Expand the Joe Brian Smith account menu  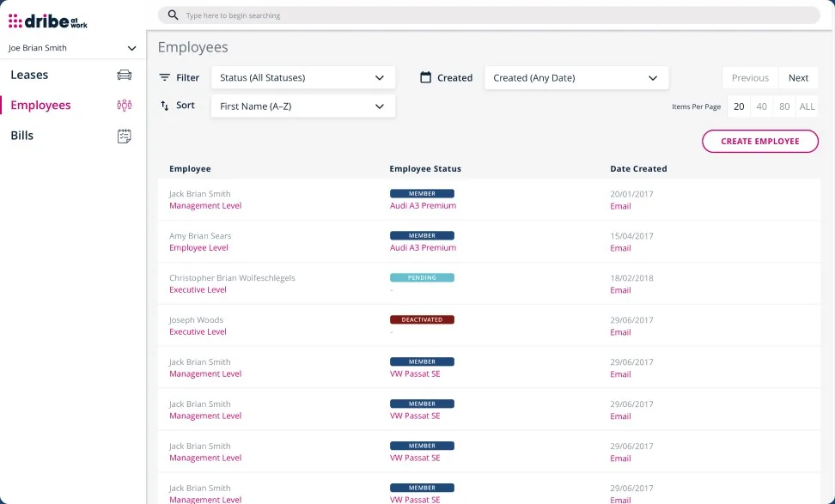72,48
